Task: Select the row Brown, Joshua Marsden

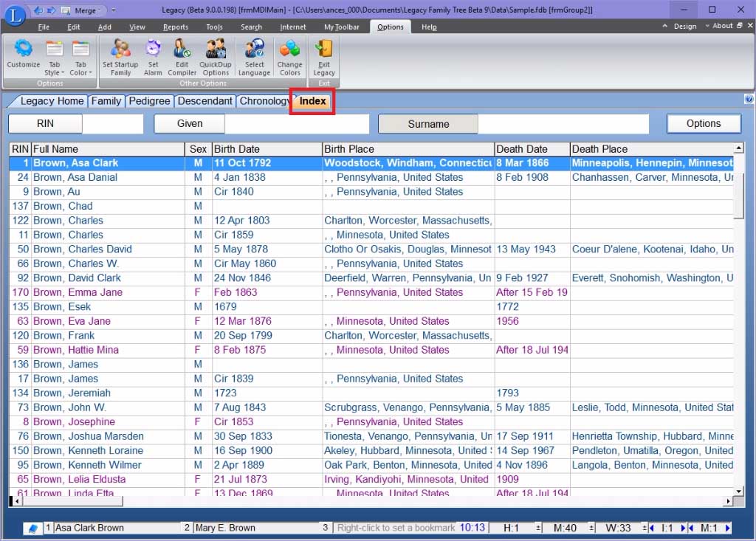Action: (371, 436)
